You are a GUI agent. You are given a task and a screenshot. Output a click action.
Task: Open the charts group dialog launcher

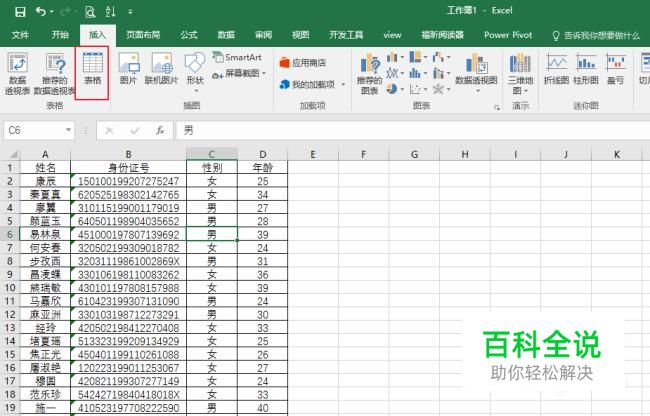pyautogui.click(x=497, y=108)
